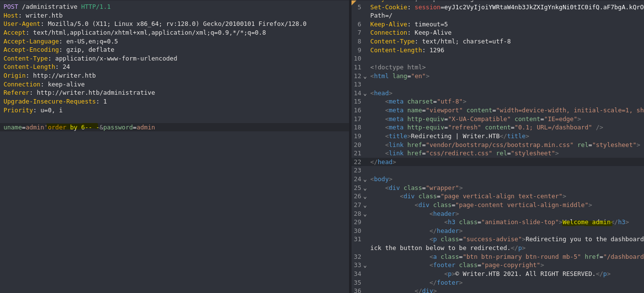Click the POST /administrative request line
Screen dimensions: 644x293
57,7
